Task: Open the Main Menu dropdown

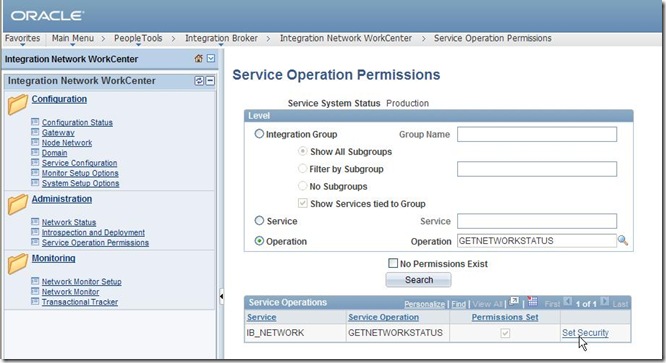Action: point(73,38)
